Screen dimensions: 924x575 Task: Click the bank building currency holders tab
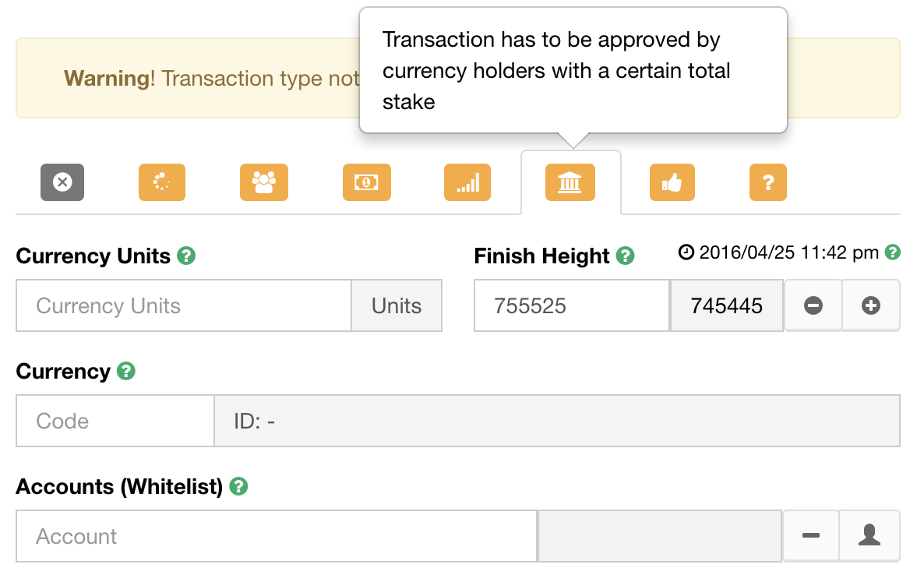click(570, 182)
